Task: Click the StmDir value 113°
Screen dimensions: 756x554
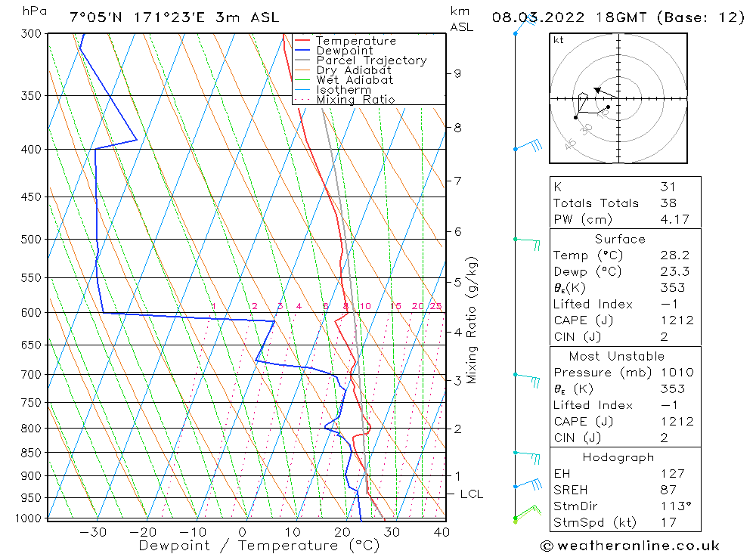Action: pos(676,506)
